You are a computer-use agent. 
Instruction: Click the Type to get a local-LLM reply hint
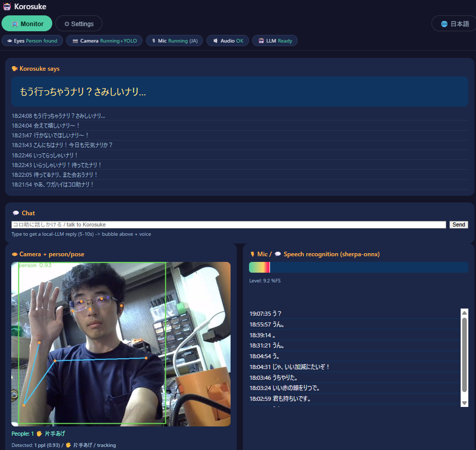point(81,234)
